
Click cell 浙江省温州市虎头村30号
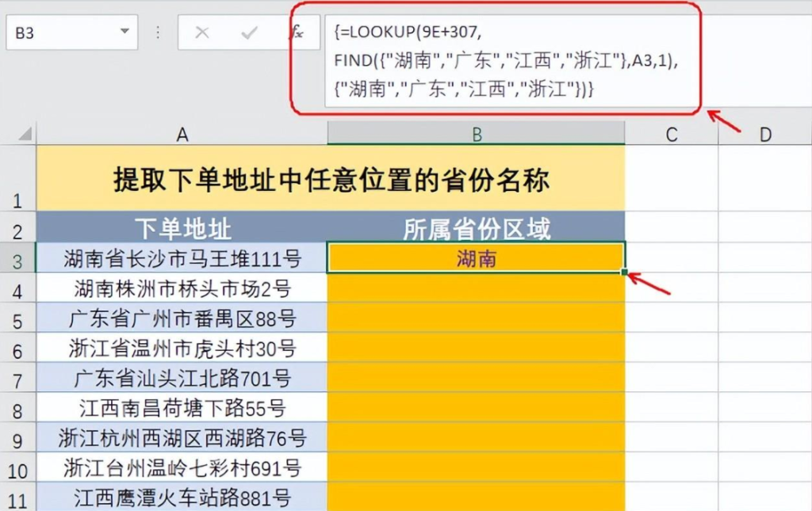(x=182, y=348)
